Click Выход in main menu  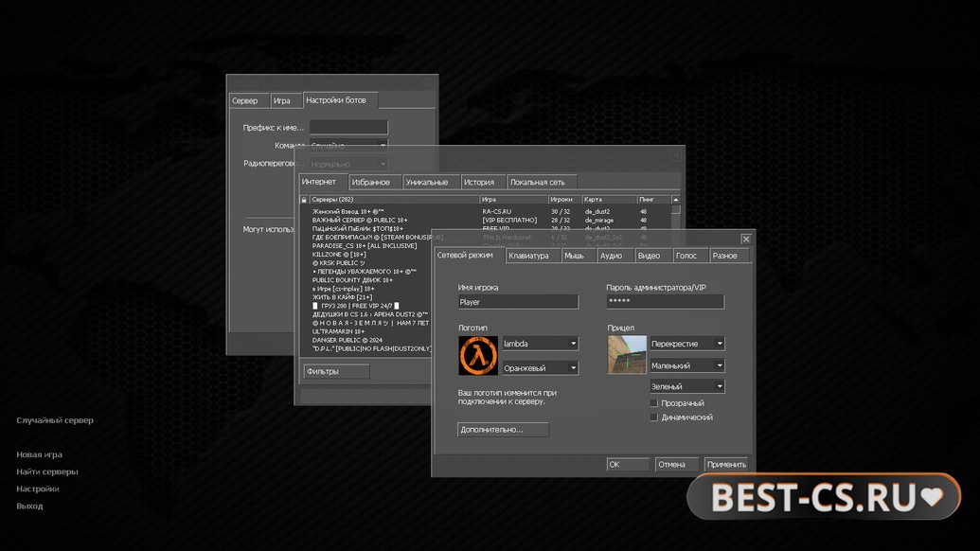[29, 506]
